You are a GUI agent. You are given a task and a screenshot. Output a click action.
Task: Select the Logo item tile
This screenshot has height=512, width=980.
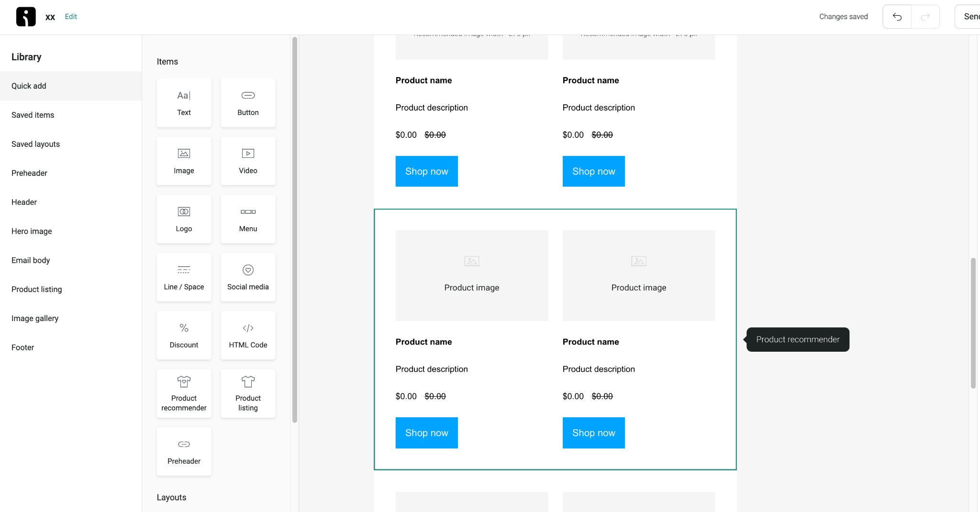tap(184, 219)
